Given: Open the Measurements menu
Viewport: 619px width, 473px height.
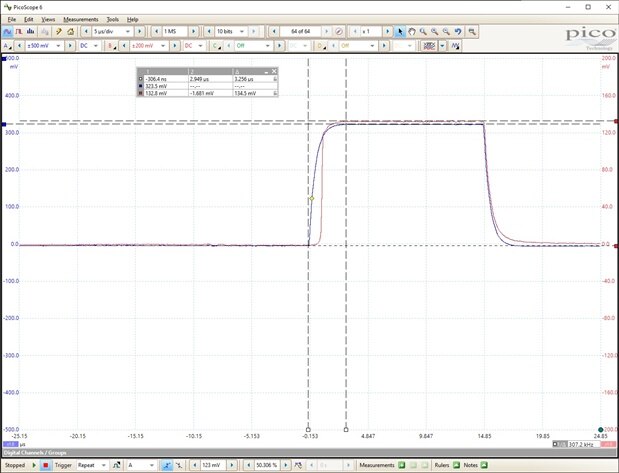Looking at the screenshot, I should tap(81, 19).
